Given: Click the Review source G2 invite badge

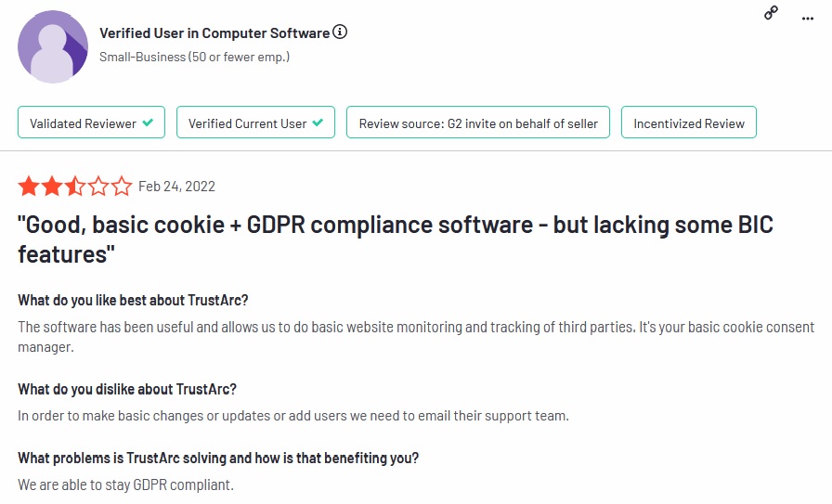Looking at the screenshot, I should [478, 123].
